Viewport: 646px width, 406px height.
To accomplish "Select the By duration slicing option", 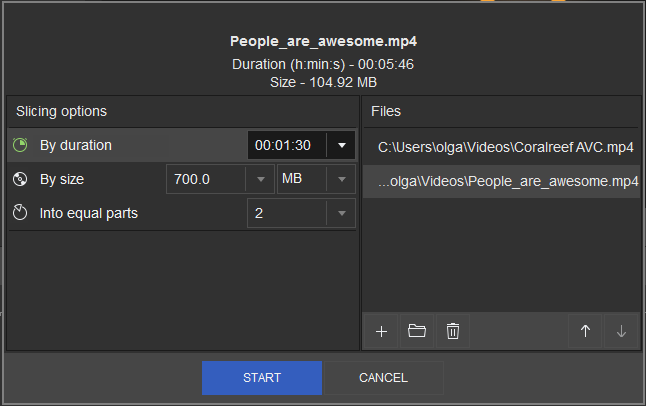I will (76, 146).
